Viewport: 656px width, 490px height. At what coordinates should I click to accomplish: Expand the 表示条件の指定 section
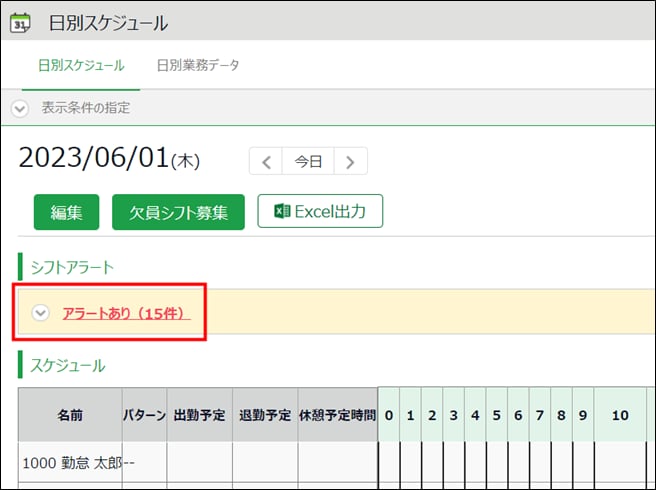[20, 108]
